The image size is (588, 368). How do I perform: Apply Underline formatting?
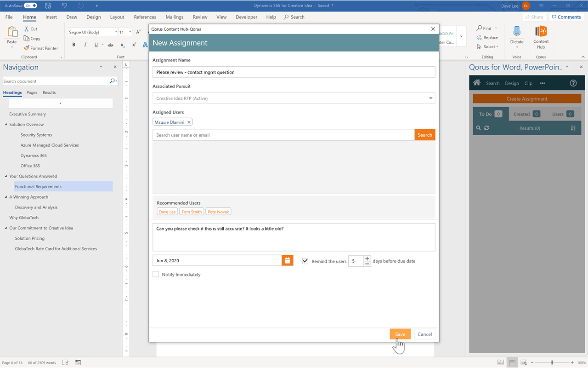click(x=96, y=45)
